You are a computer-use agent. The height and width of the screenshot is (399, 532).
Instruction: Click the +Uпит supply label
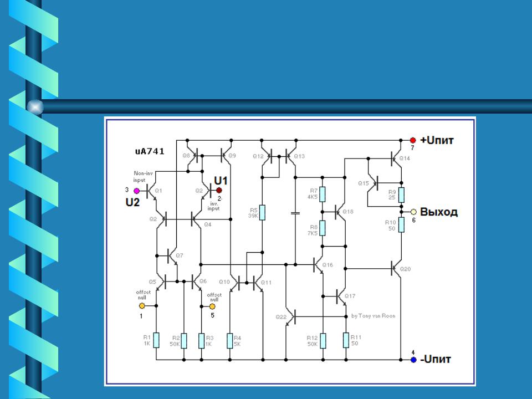click(x=437, y=140)
